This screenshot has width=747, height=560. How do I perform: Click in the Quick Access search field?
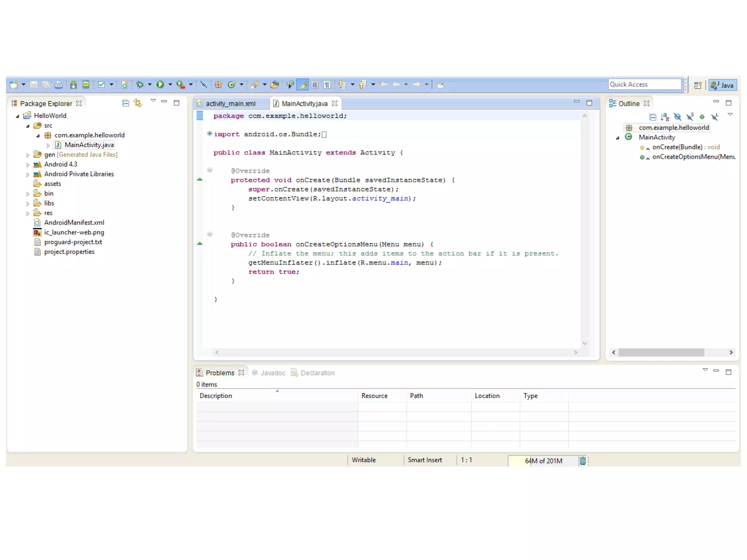644,84
